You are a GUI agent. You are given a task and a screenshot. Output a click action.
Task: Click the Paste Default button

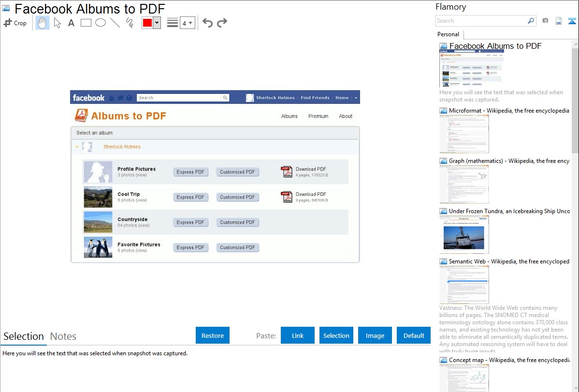414,335
